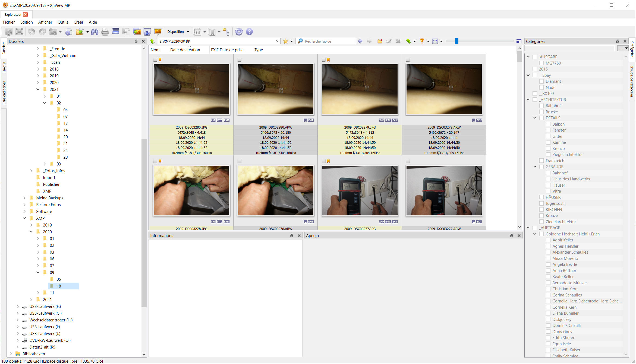This screenshot has width=636, height=364.
Task: Click the screen capture camera icon
Action: tap(147, 32)
